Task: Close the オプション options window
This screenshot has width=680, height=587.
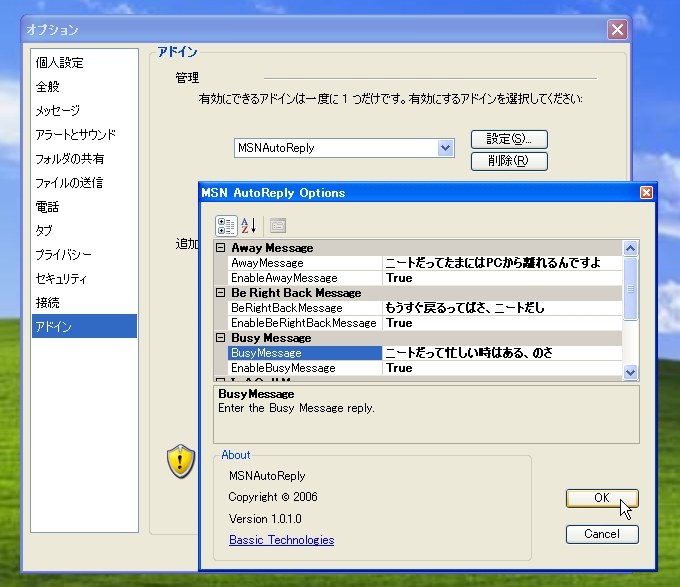Action: pyautogui.click(x=617, y=29)
